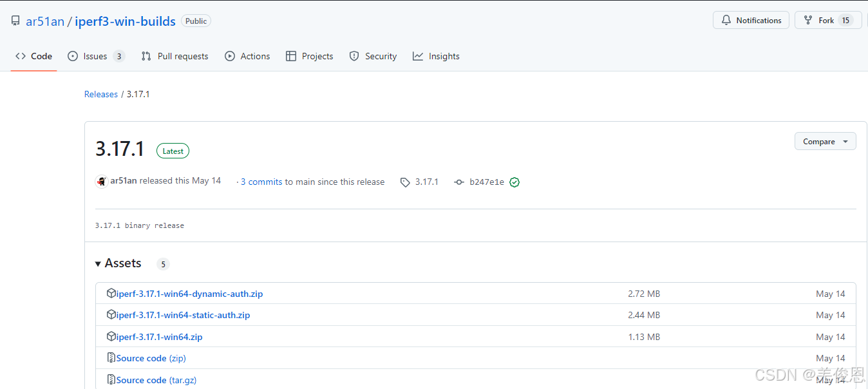868x389 pixels.
Task: Click the tag icon next to 3.17.1
Action: click(x=405, y=182)
